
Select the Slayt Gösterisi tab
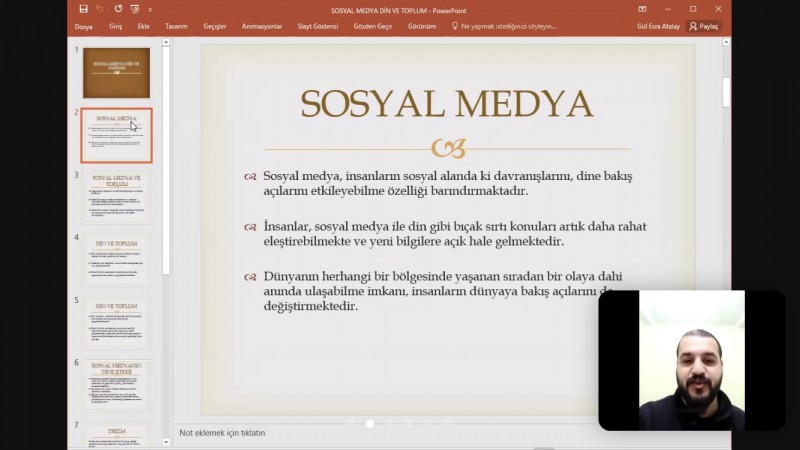click(x=320, y=26)
